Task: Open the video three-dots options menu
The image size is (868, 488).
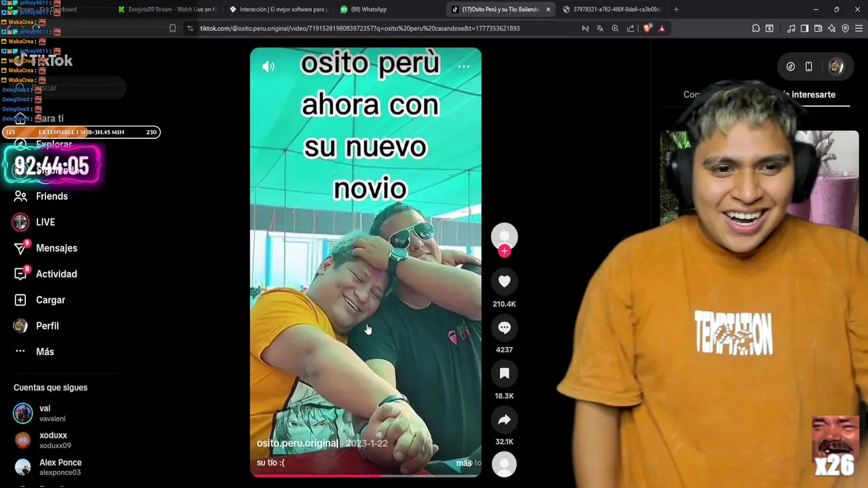Action: (x=464, y=66)
